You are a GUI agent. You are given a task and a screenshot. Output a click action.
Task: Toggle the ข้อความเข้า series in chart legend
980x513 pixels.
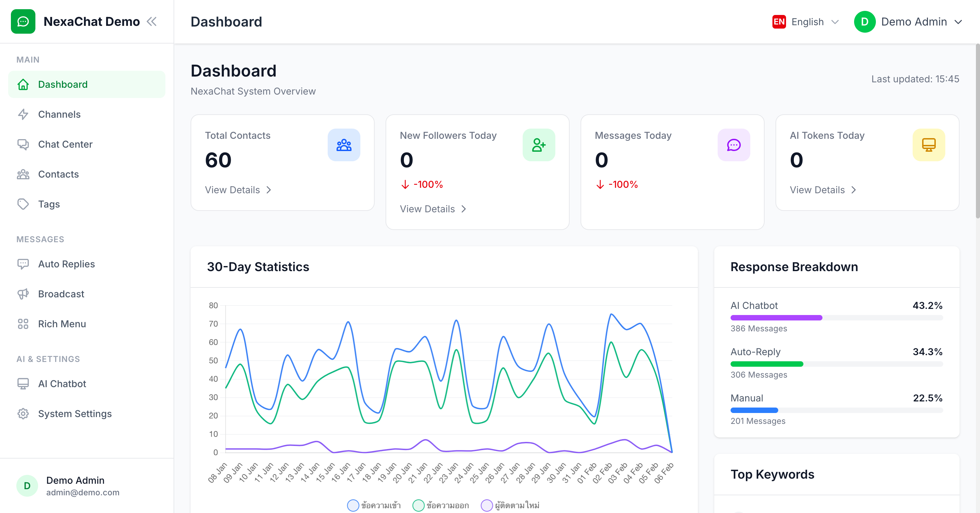tap(374, 505)
